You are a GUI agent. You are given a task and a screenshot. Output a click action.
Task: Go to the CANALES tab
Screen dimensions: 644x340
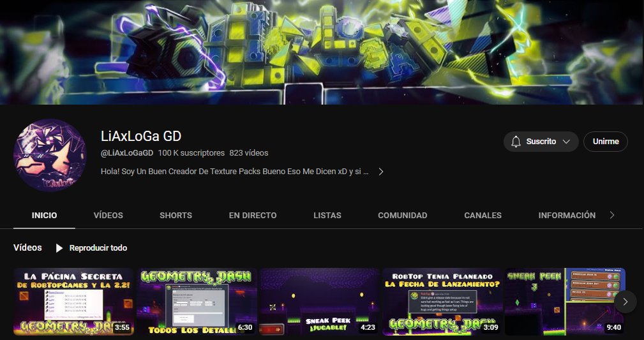point(483,216)
